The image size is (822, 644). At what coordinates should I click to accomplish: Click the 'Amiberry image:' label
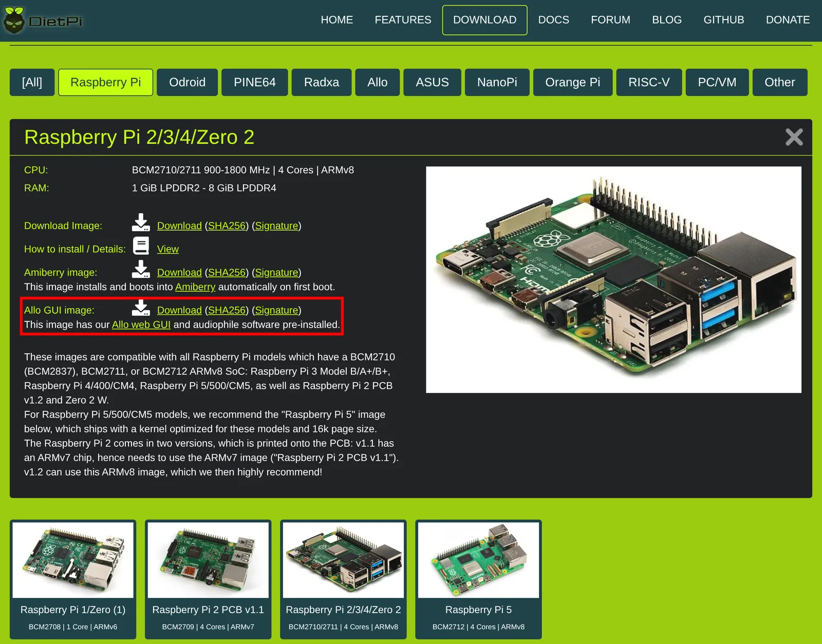[x=61, y=272]
